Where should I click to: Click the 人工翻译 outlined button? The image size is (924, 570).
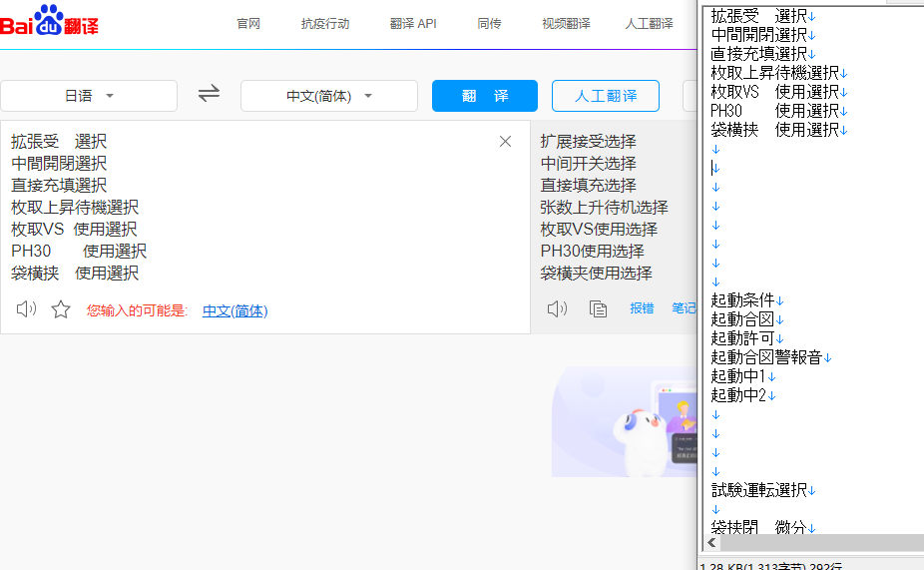[x=605, y=96]
